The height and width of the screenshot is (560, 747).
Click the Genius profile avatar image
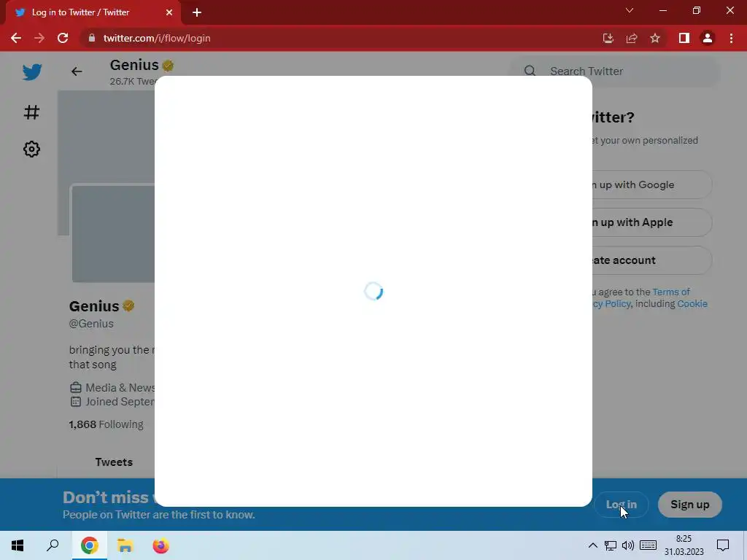pos(113,233)
